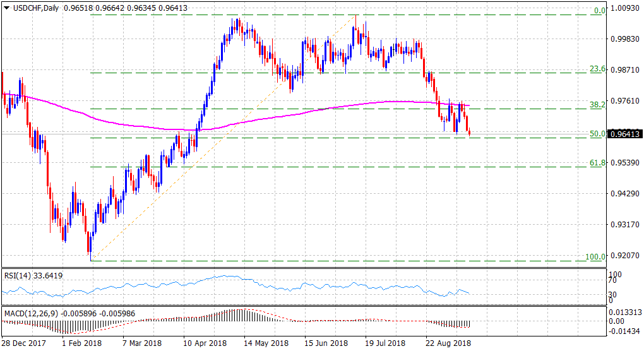
Task: Click the 28 Dec 2017 date label
Action: 23,343
